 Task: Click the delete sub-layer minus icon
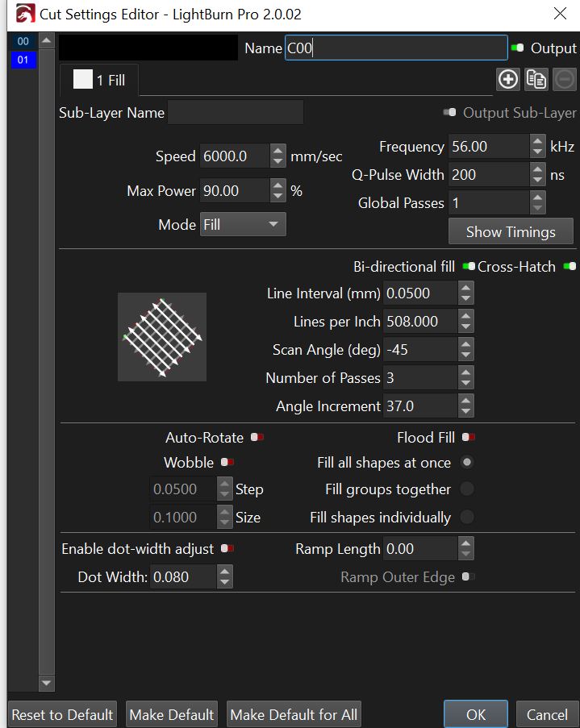click(x=564, y=79)
